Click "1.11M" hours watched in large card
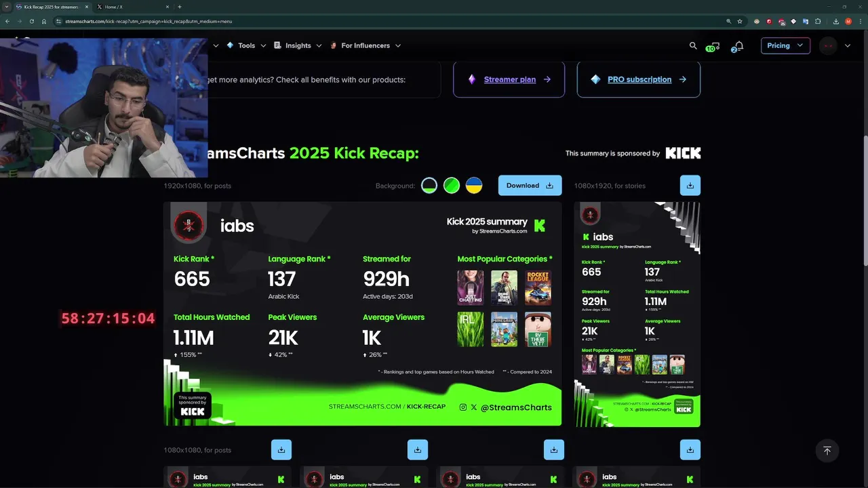 coord(193,338)
